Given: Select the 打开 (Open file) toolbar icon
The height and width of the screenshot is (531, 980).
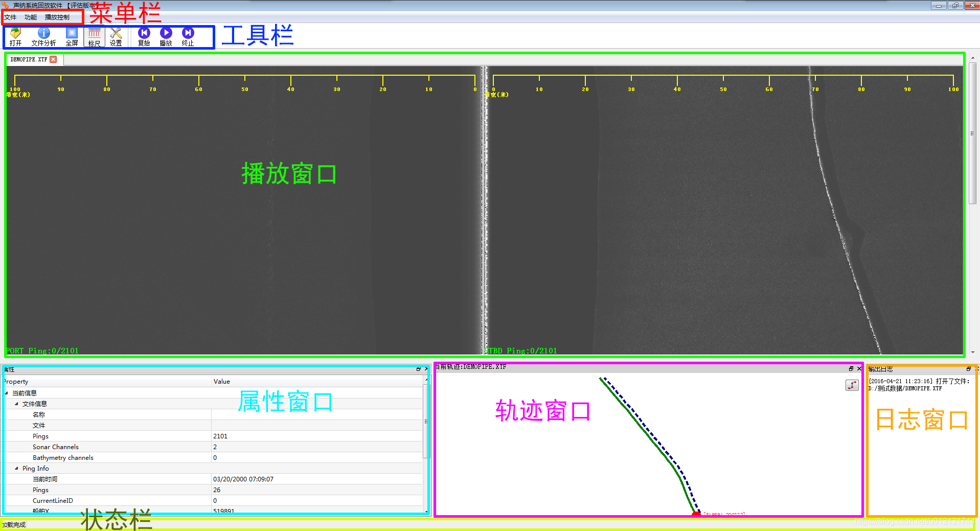Looking at the screenshot, I should click(15, 36).
